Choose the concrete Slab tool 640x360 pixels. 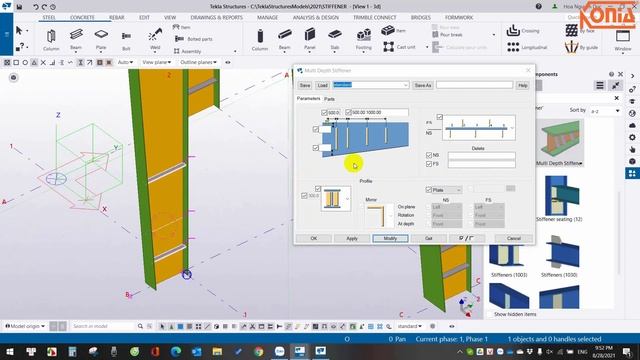(335, 40)
